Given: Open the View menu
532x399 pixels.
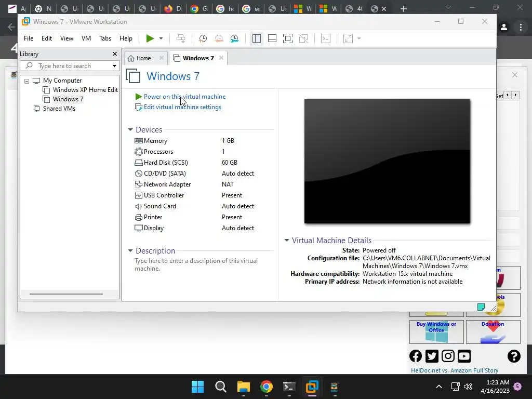Looking at the screenshot, I should pyautogui.click(x=66, y=38).
